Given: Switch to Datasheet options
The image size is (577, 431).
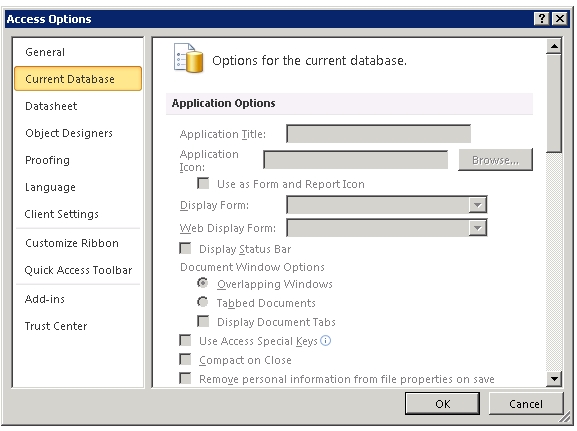Looking at the screenshot, I should pyautogui.click(x=78, y=106).
